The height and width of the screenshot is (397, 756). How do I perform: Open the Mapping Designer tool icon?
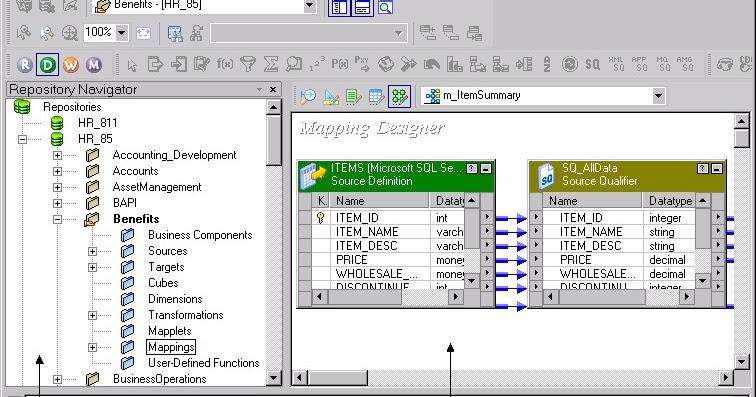click(x=400, y=96)
